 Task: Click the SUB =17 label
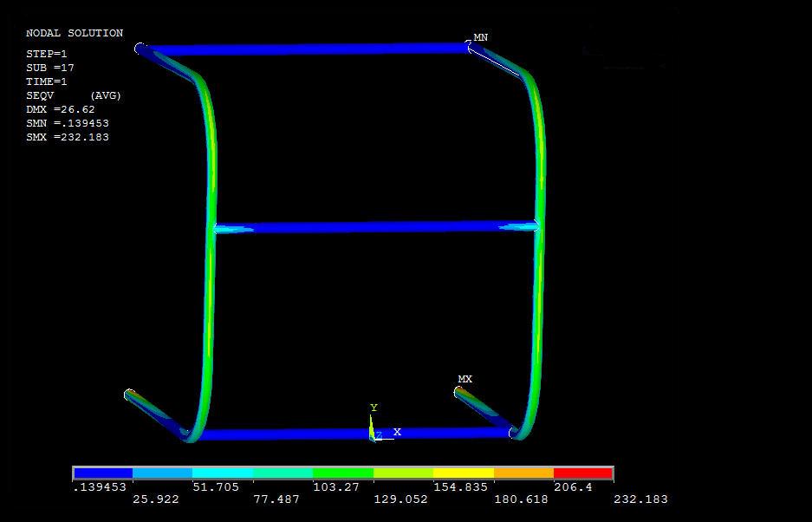(x=50, y=68)
